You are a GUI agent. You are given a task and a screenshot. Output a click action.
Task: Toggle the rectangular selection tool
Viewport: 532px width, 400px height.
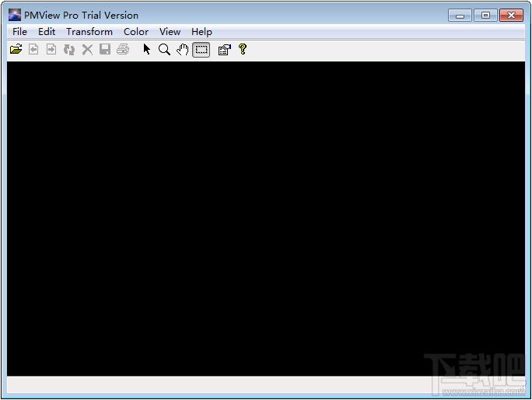click(x=201, y=50)
